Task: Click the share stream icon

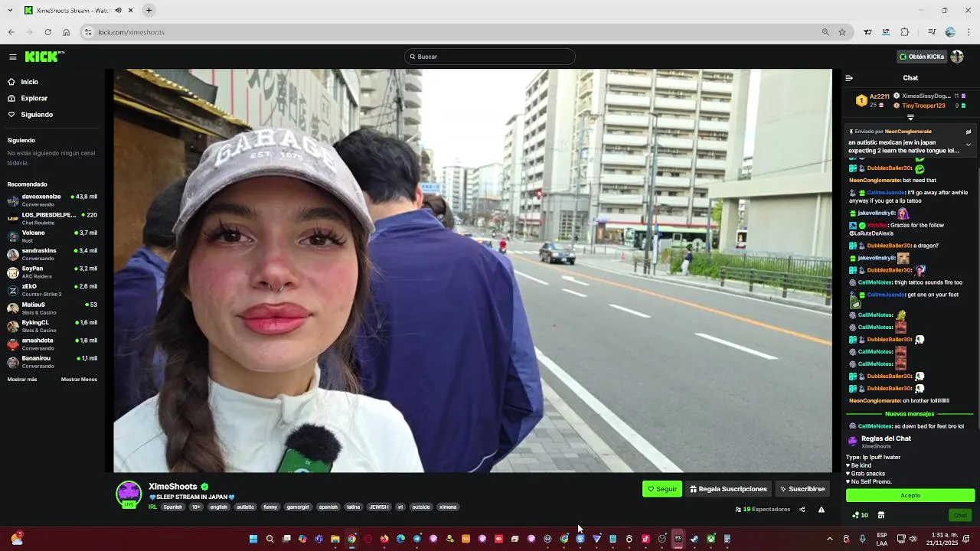Action: tap(802, 510)
